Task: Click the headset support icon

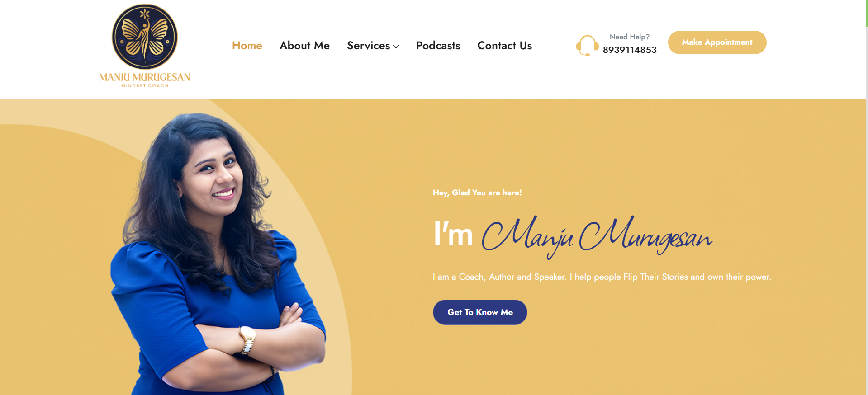Action: click(x=587, y=46)
